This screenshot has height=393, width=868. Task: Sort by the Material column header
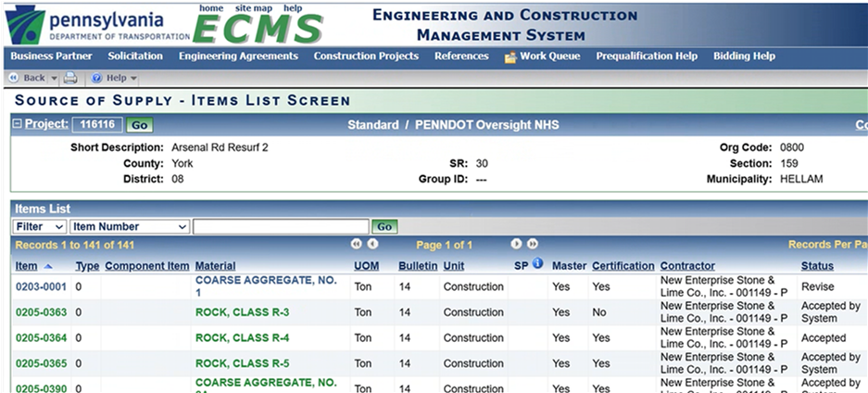(x=215, y=266)
